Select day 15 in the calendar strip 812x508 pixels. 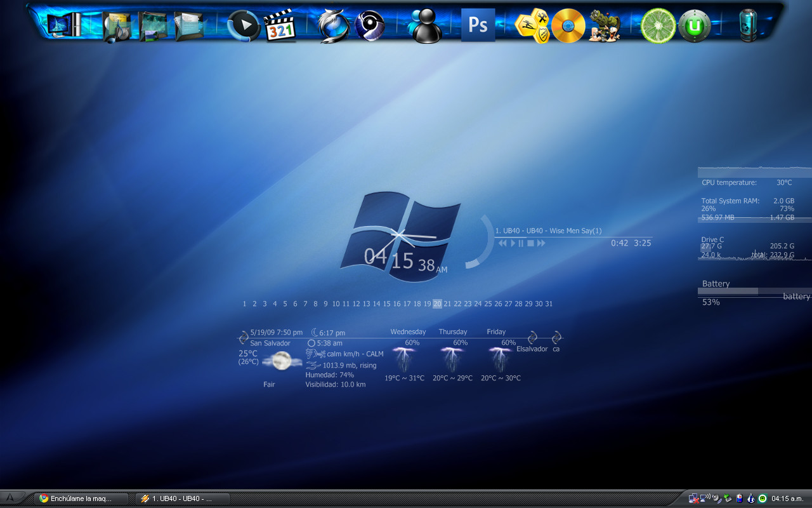(x=386, y=304)
